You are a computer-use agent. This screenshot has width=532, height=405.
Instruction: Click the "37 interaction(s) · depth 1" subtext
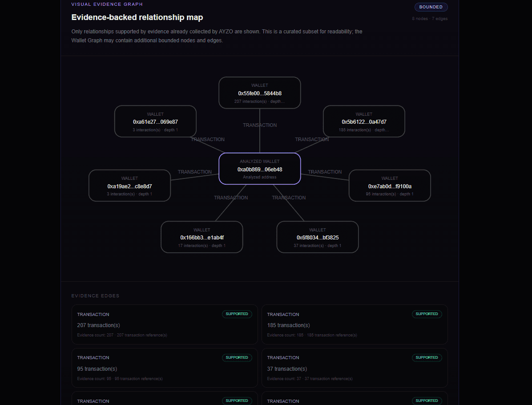pyautogui.click(x=318, y=246)
